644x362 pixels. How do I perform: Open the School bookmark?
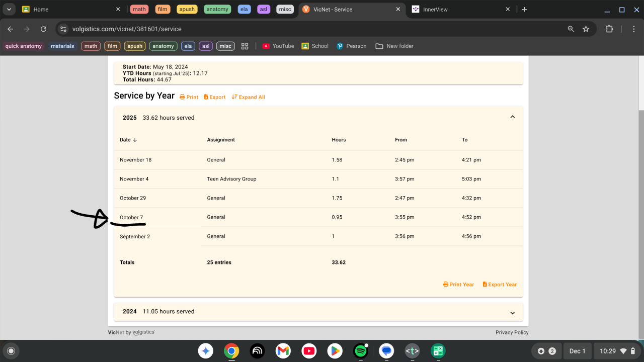tap(315, 46)
